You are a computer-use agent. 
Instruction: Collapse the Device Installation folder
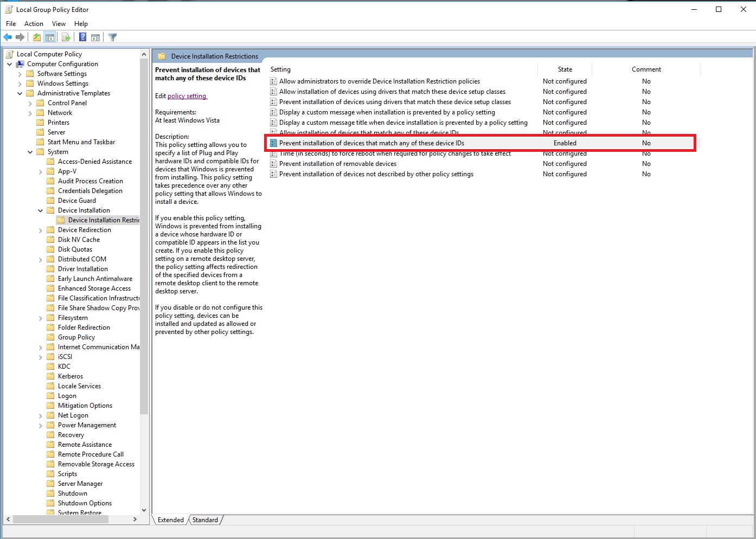click(41, 210)
